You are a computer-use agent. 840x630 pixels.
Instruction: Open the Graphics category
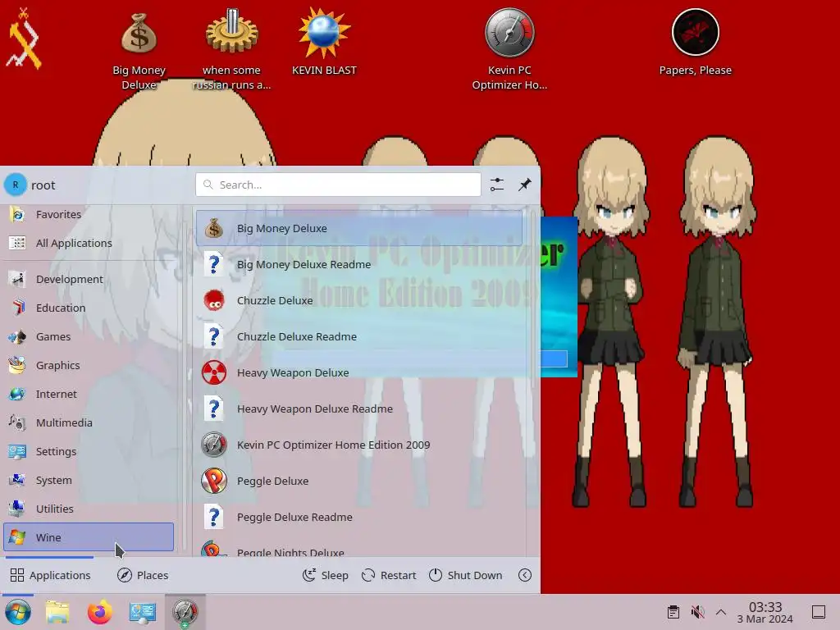[x=89, y=365]
